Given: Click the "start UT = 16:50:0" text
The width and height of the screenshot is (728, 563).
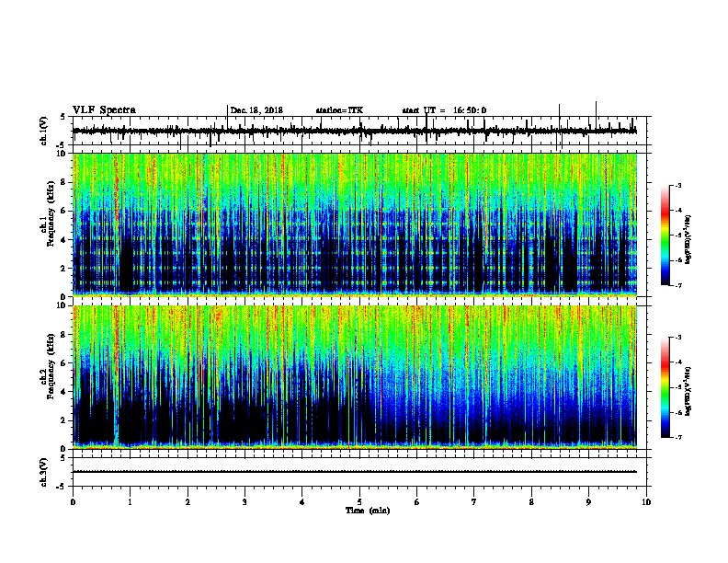Looking at the screenshot, I should coord(444,110).
